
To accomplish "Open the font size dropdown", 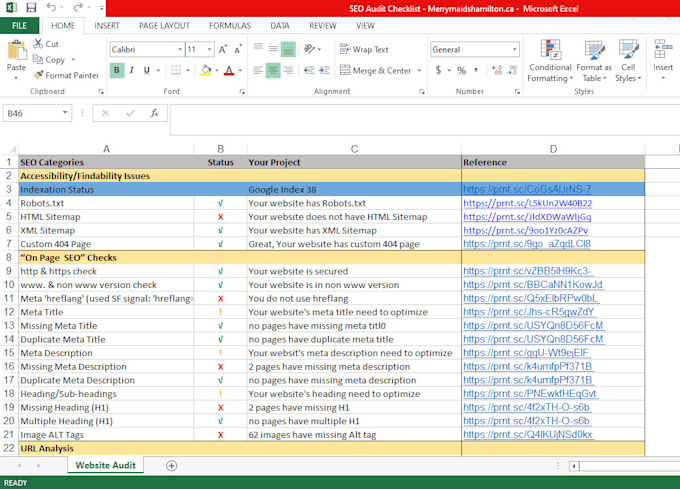I will pyautogui.click(x=209, y=49).
